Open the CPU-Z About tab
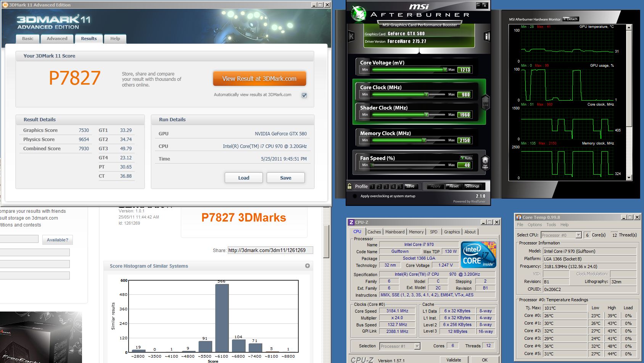 pos(470,232)
